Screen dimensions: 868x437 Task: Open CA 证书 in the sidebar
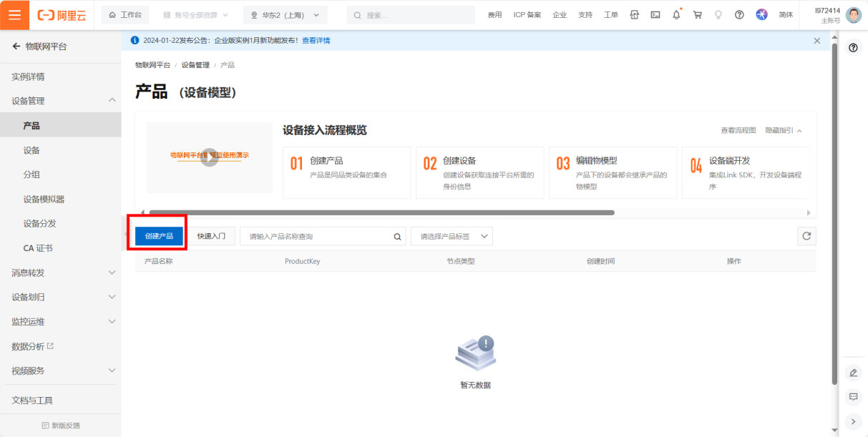point(38,248)
